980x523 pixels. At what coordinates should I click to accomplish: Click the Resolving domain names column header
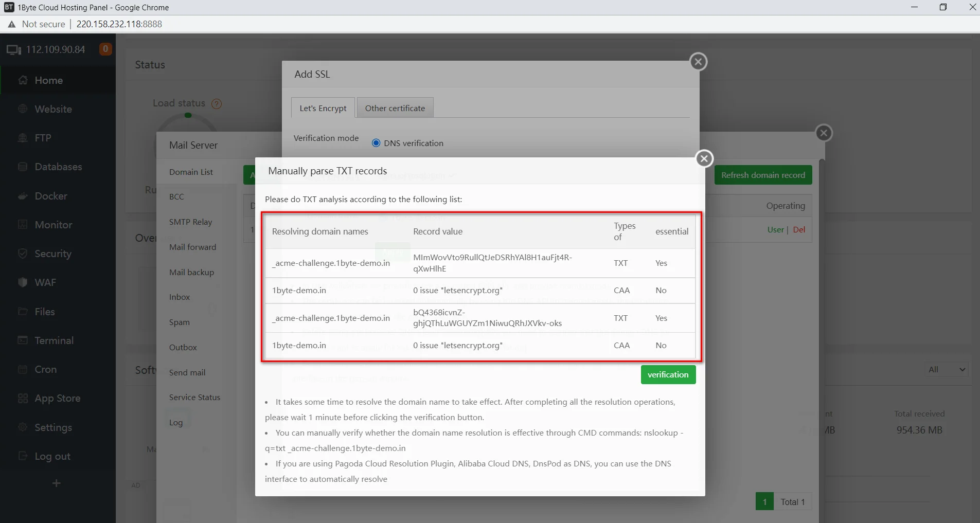320,231
